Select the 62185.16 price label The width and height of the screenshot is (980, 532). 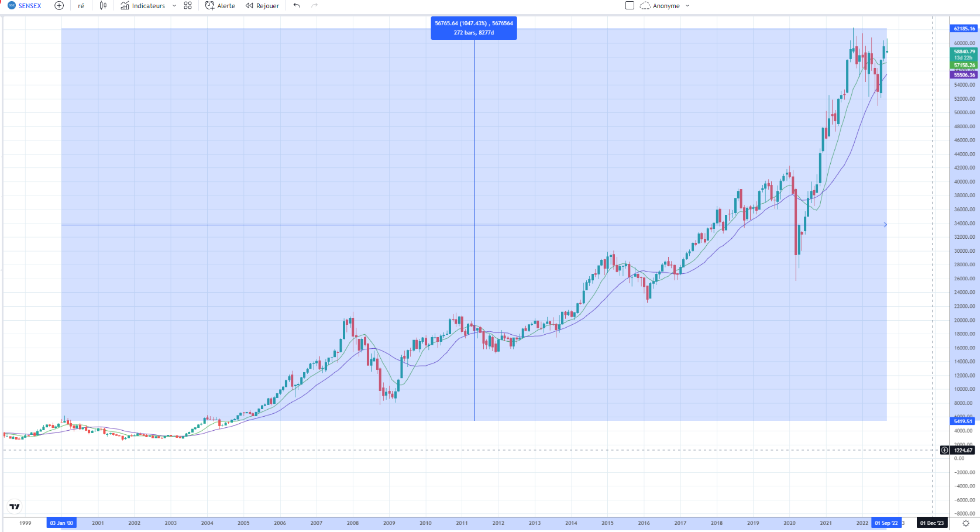964,29
